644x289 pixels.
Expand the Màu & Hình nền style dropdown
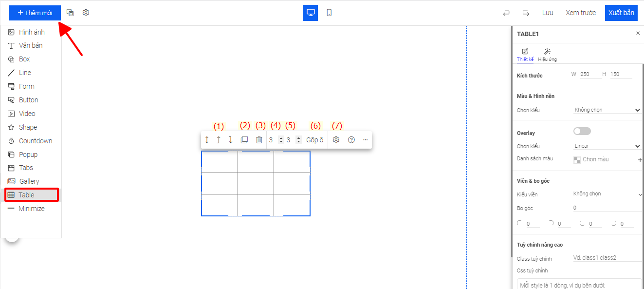click(x=607, y=110)
